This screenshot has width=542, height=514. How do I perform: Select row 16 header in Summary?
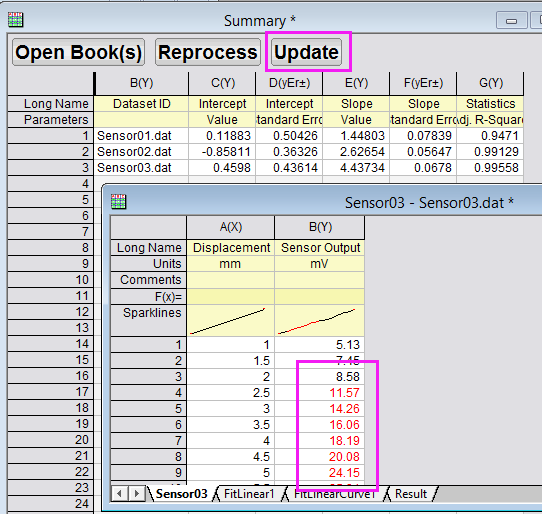pyautogui.click(x=50, y=376)
